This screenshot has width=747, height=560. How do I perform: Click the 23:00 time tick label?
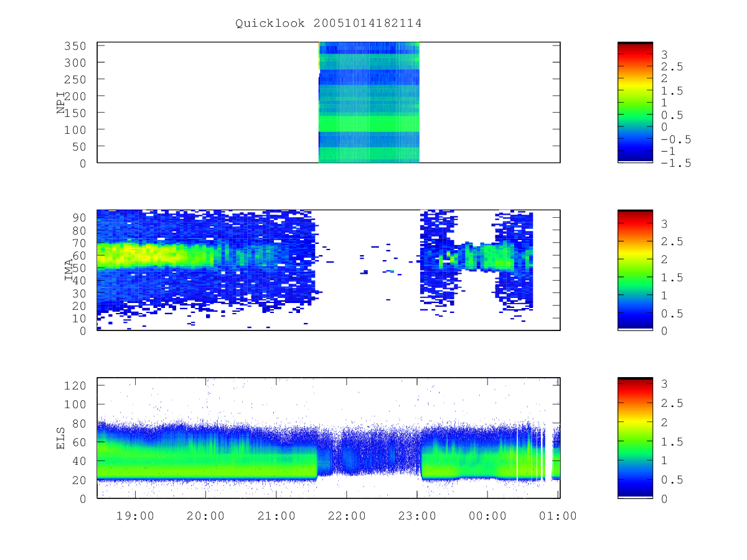pyautogui.click(x=416, y=516)
